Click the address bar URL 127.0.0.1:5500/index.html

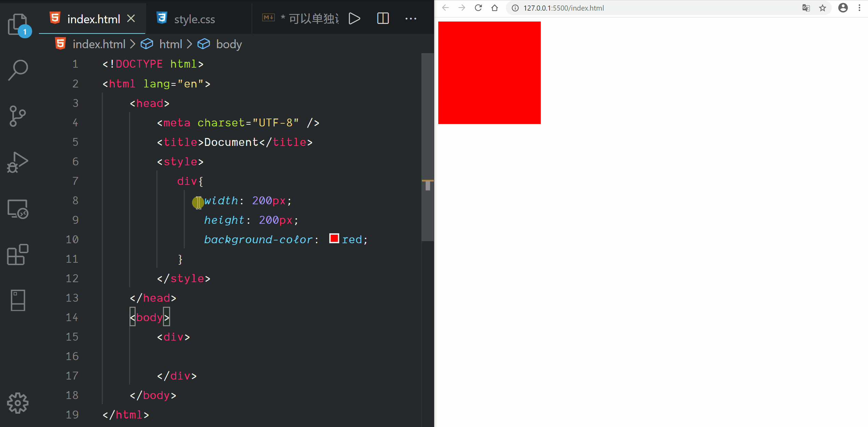564,8
